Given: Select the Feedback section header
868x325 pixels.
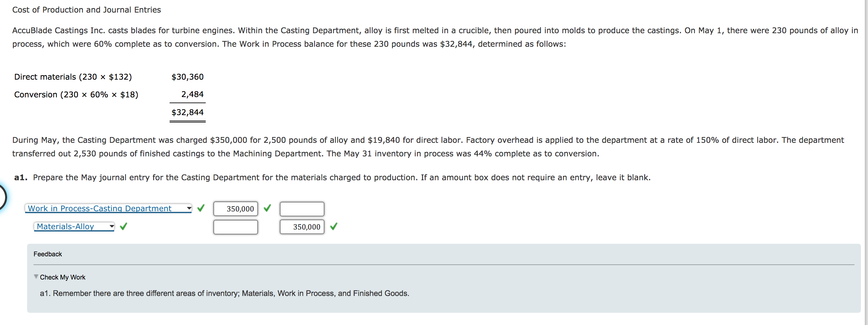Looking at the screenshot, I should pyautogui.click(x=47, y=254).
